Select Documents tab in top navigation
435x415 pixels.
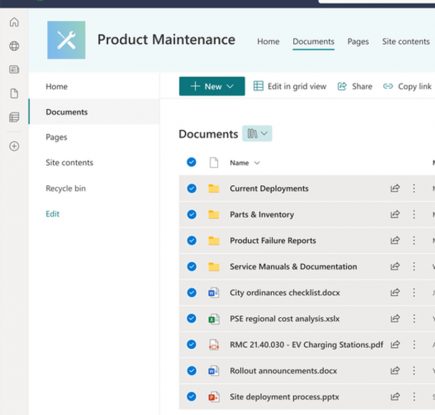click(x=313, y=42)
